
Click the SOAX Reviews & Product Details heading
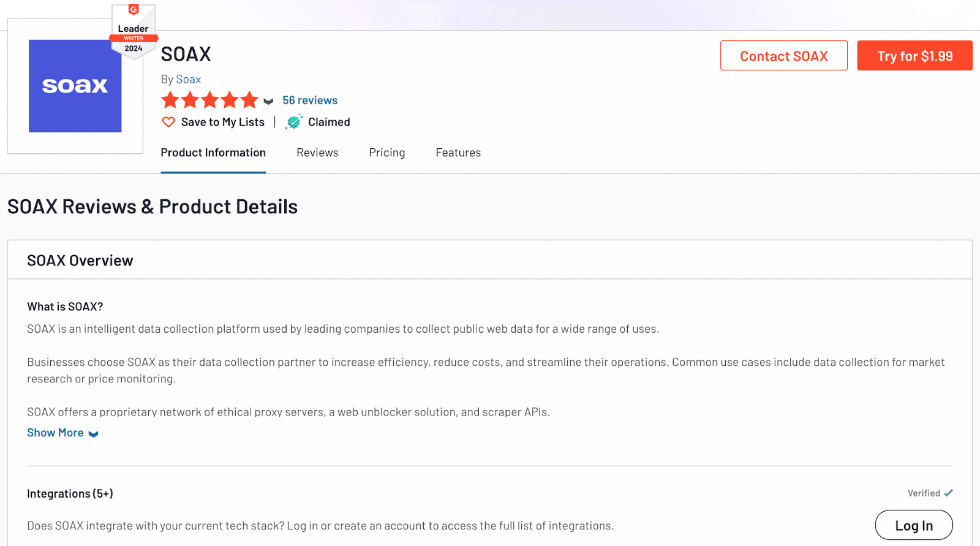(153, 207)
